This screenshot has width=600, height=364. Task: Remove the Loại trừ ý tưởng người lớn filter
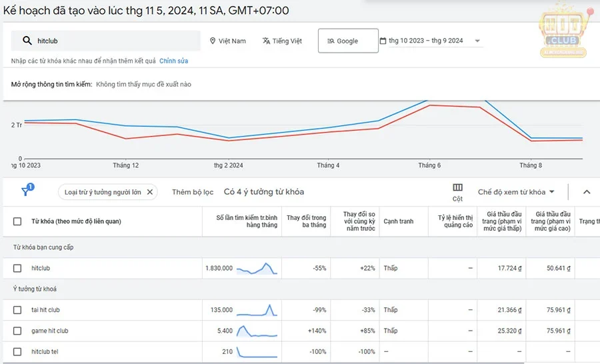pyautogui.click(x=150, y=192)
